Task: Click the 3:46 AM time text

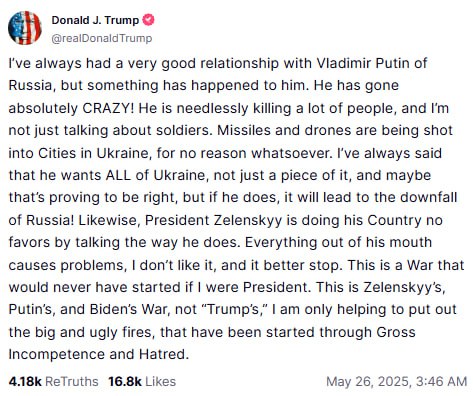Action: coord(441,381)
